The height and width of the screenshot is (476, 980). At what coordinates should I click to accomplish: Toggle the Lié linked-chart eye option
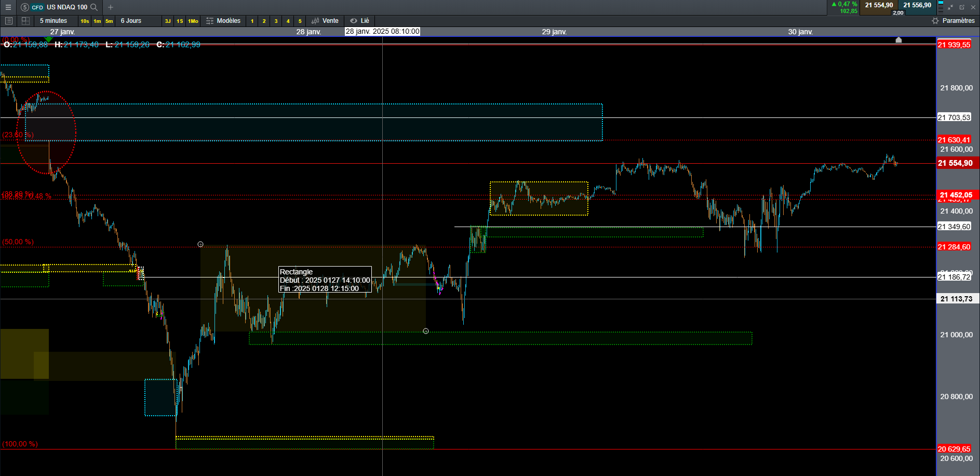point(359,21)
